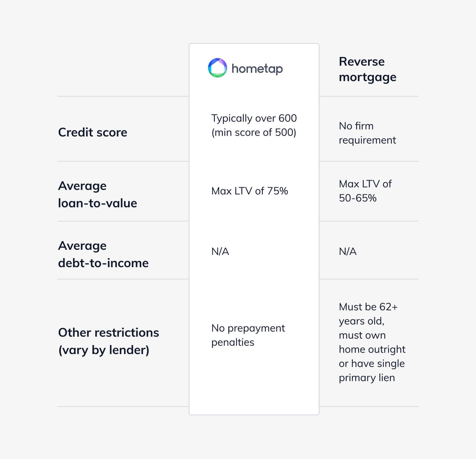Image resolution: width=476 pixels, height=459 pixels.
Task: Select No firm requirement cell
Action: (367, 133)
